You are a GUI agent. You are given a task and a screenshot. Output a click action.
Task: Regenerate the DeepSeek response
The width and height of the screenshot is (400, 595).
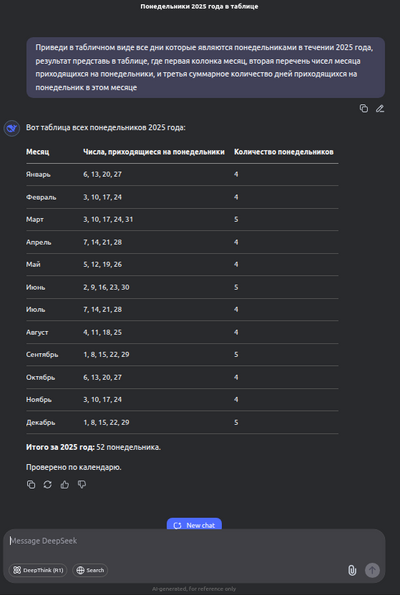[x=47, y=485]
